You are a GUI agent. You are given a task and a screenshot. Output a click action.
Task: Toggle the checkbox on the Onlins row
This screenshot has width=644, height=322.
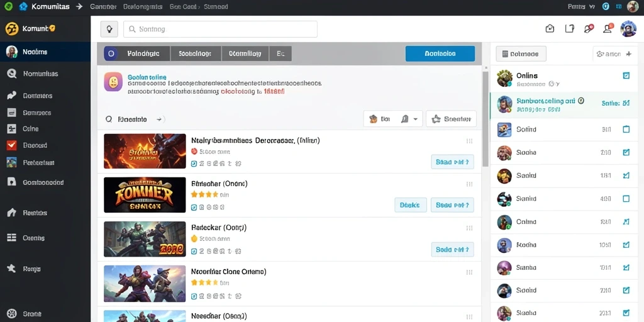626,75
